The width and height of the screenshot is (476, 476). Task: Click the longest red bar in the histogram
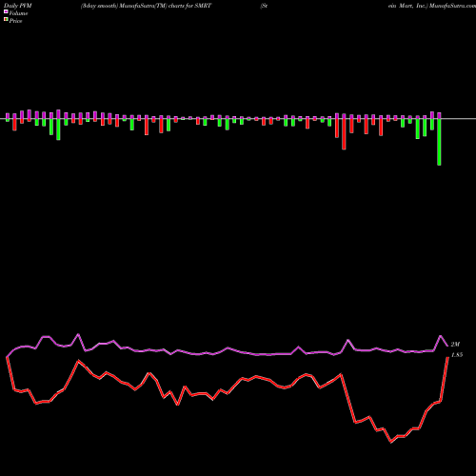[344, 134]
